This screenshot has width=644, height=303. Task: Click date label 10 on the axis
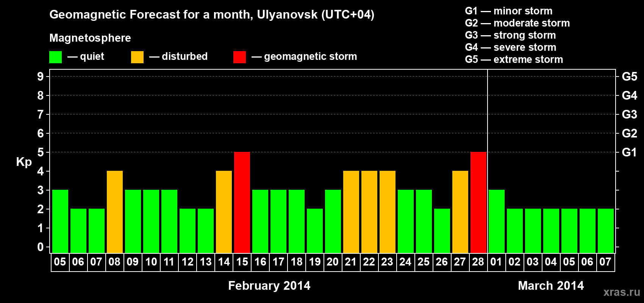click(x=151, y=262)
